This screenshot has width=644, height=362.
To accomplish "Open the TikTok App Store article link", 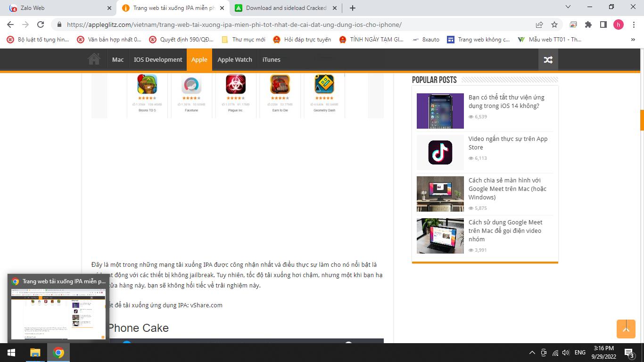I will (508, 143).
